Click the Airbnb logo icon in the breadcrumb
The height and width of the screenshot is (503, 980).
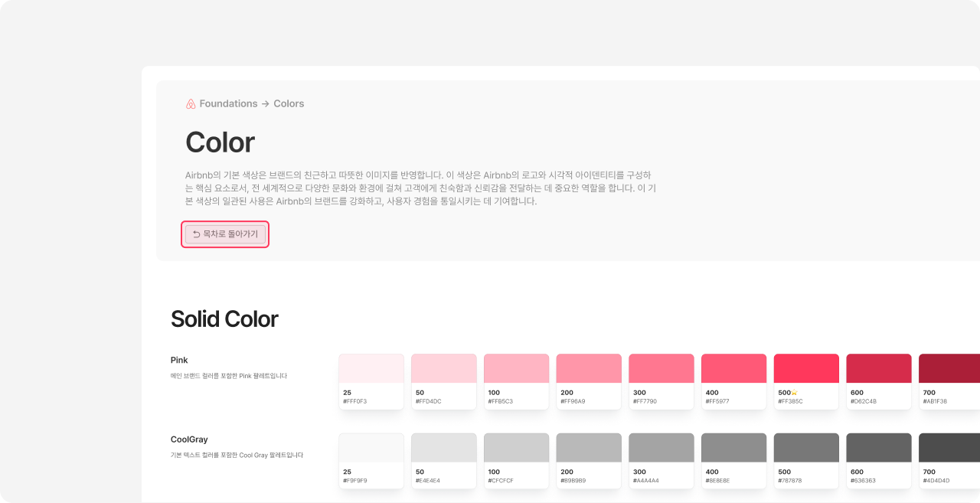[191, 103]
